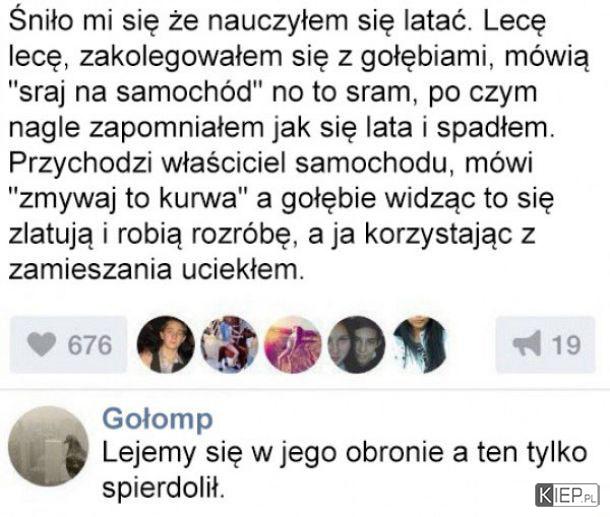Click the 676 likes count
This screenshot has width=610, height=517.
click(90, 345)
